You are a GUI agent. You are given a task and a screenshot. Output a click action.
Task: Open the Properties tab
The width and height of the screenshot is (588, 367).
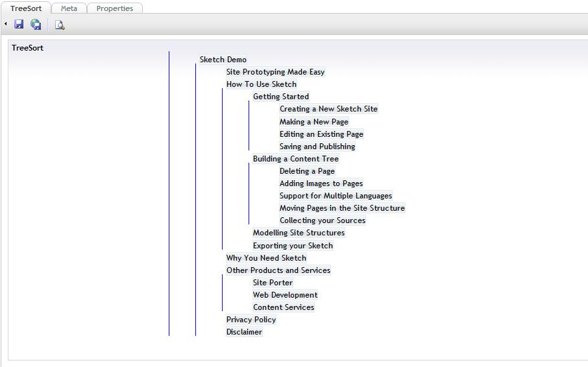(115, 8)
